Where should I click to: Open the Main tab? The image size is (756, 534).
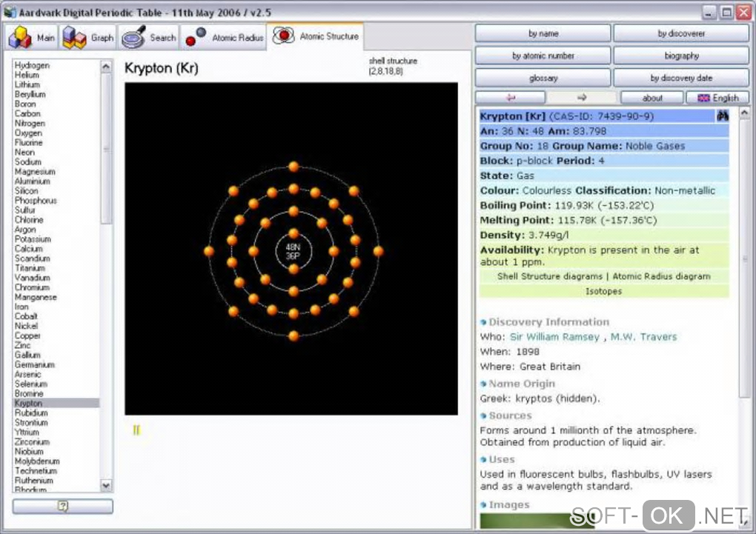click(32, 37)
